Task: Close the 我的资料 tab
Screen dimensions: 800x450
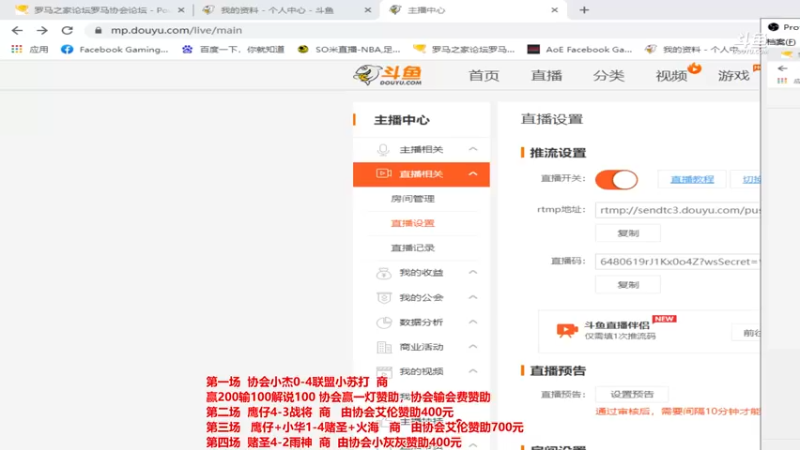Action: [x=368, y=10]
